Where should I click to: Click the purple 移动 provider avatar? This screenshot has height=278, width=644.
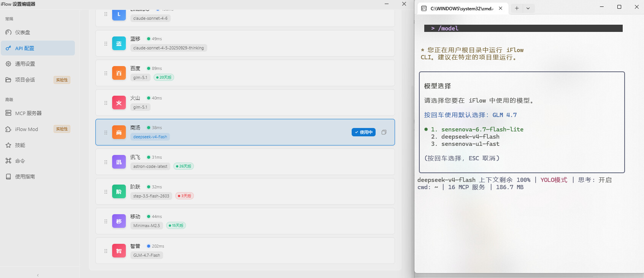point(119,221)
